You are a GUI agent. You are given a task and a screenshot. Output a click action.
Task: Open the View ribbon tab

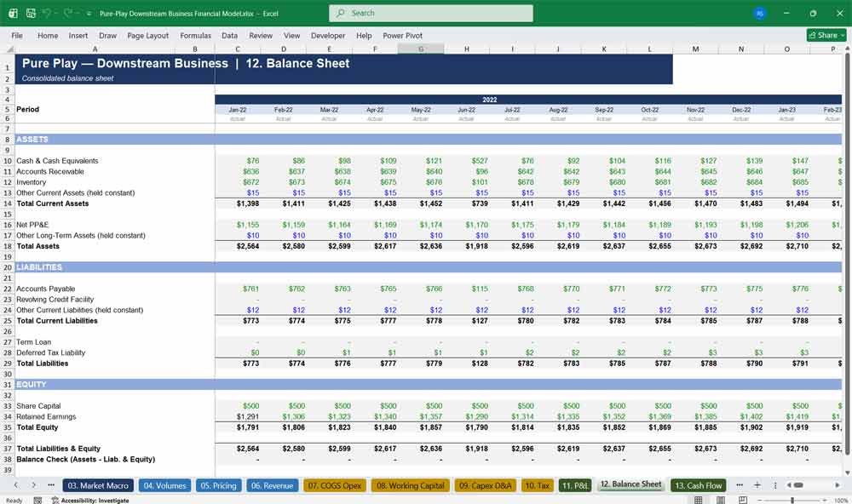tap(291, 35)
